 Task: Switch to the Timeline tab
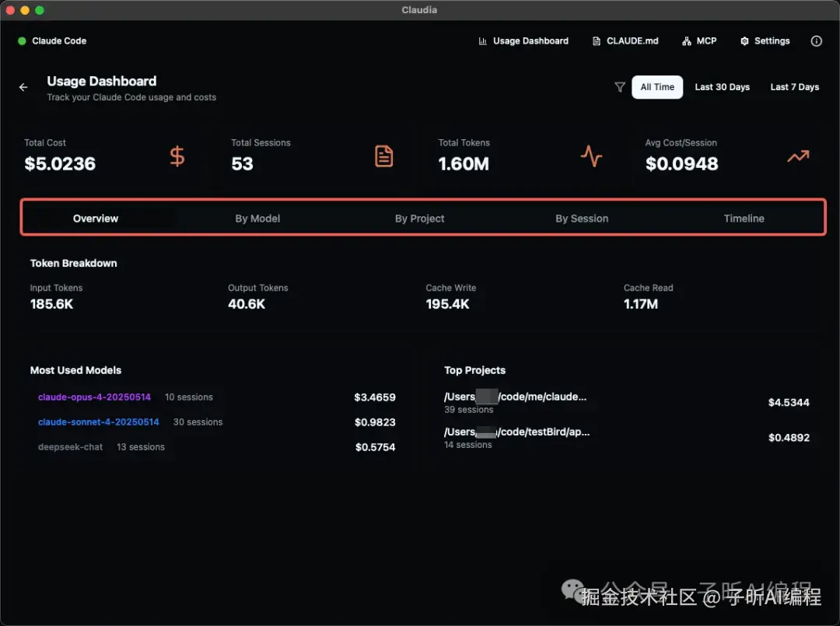744,219
